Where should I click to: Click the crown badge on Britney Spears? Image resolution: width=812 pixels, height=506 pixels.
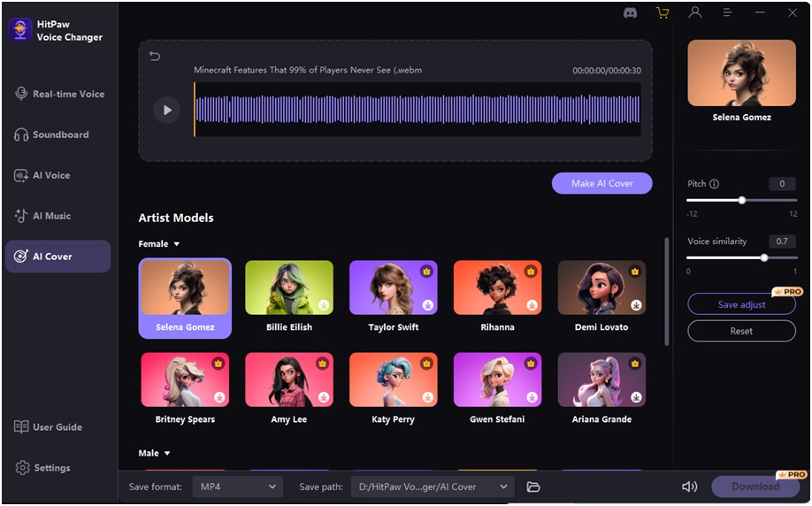point(218,364)
